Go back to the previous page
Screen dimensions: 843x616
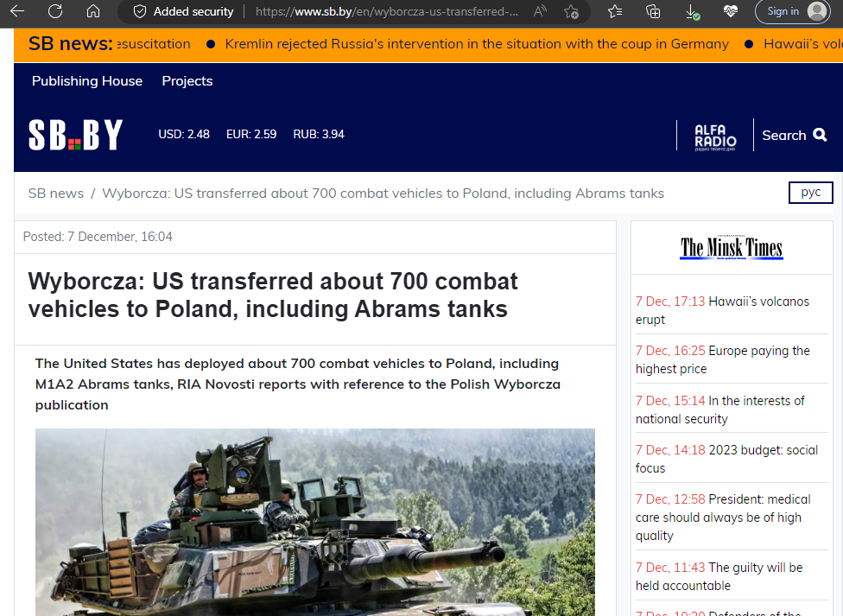pyautogui.click(x=17, y=11)
